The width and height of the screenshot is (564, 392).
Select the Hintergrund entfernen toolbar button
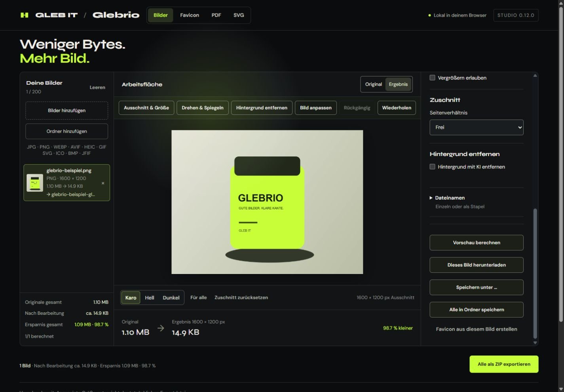(x=262, y=108)
